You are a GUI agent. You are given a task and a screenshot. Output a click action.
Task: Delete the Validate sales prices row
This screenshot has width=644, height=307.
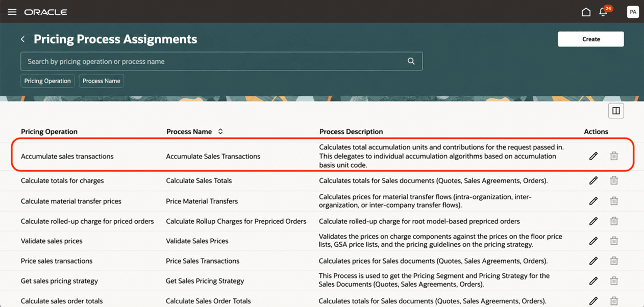pyautogui.click(x=614, y=241)
